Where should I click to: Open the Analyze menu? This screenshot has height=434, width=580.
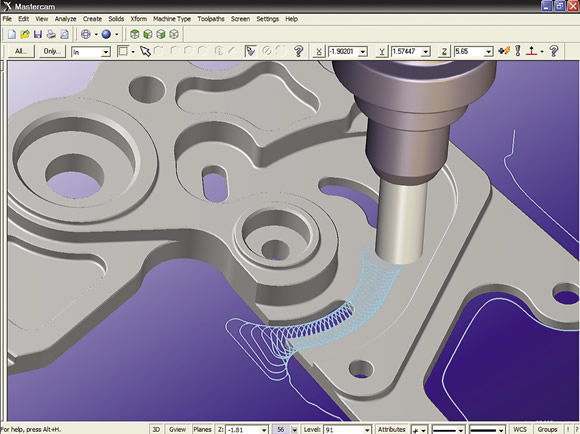click(x=65, y=19)
